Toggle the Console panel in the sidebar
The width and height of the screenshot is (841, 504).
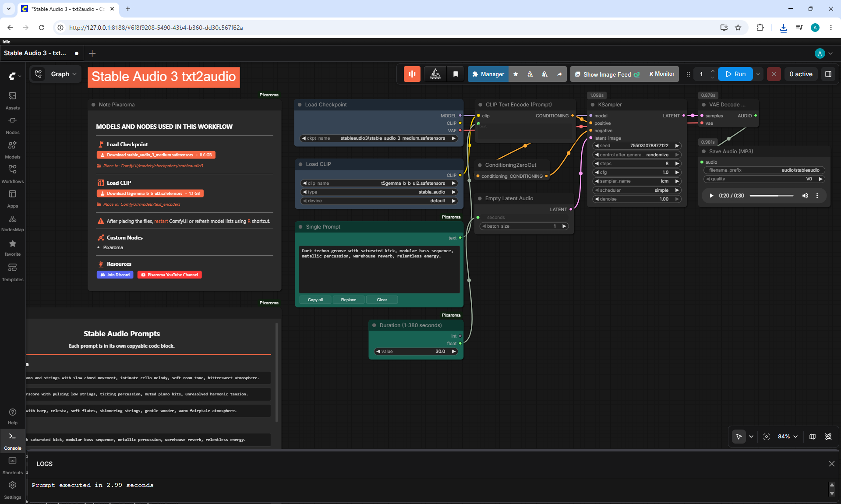tap(13, 441)
